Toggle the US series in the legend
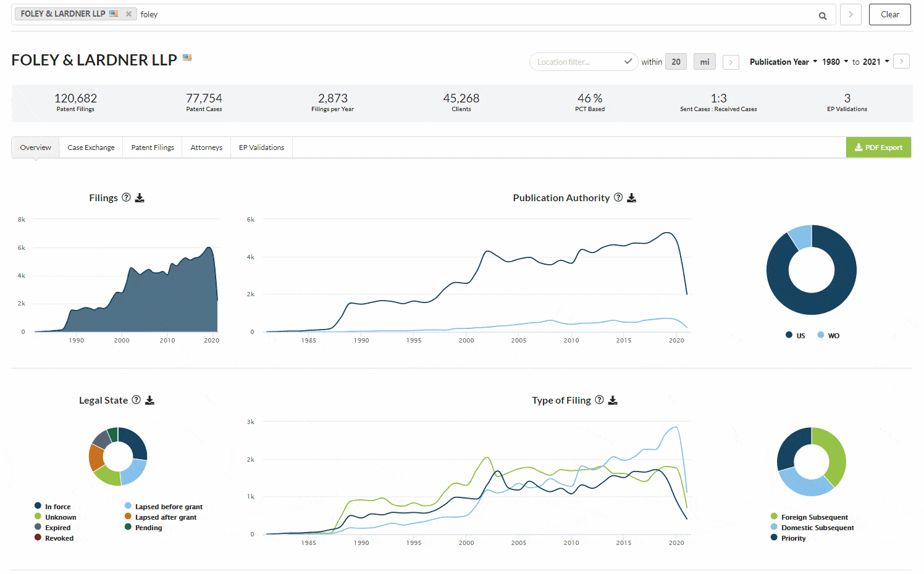Image resolution: width=924 pixels, height=574 pixels. point(796,335)
